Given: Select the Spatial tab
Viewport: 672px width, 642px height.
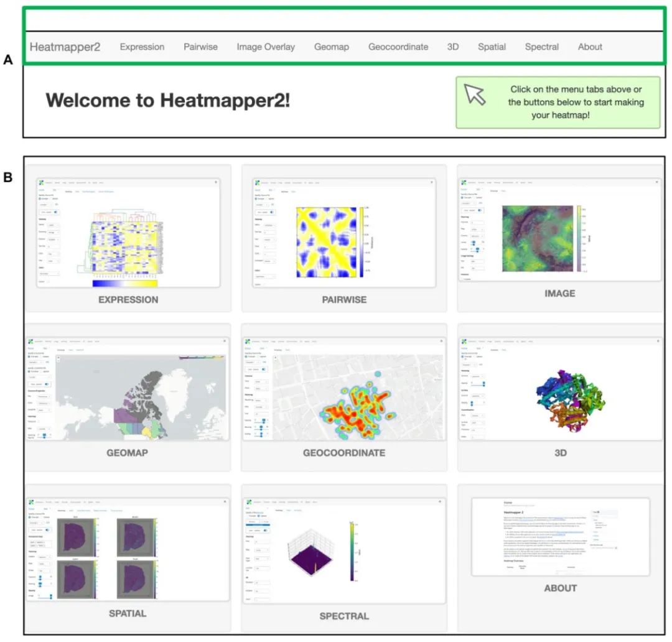Looking at the screenshot, I should (492, 47).
